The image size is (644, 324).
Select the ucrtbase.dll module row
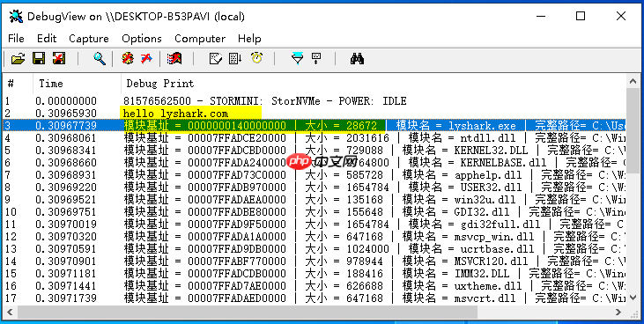tap(315, 249)
